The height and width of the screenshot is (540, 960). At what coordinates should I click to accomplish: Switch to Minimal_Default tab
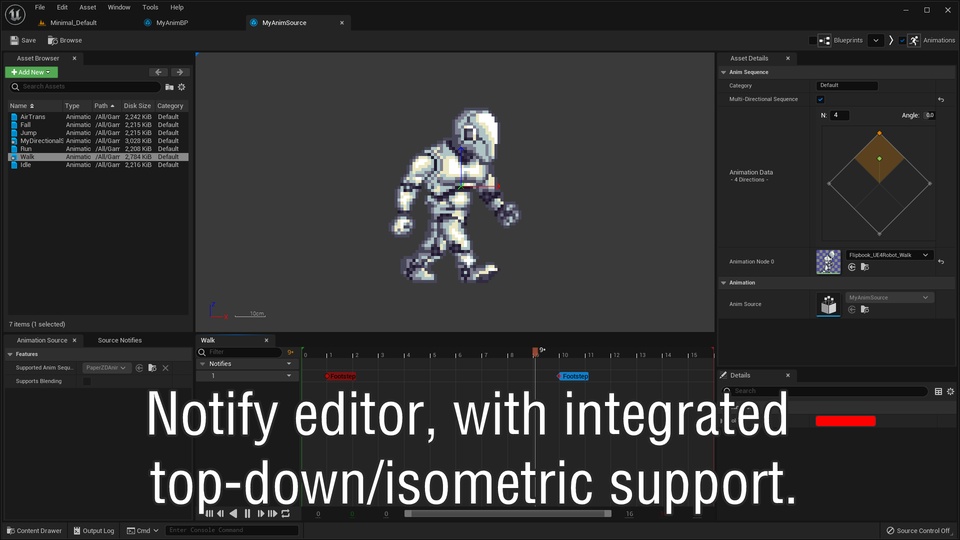coord(73,23)
